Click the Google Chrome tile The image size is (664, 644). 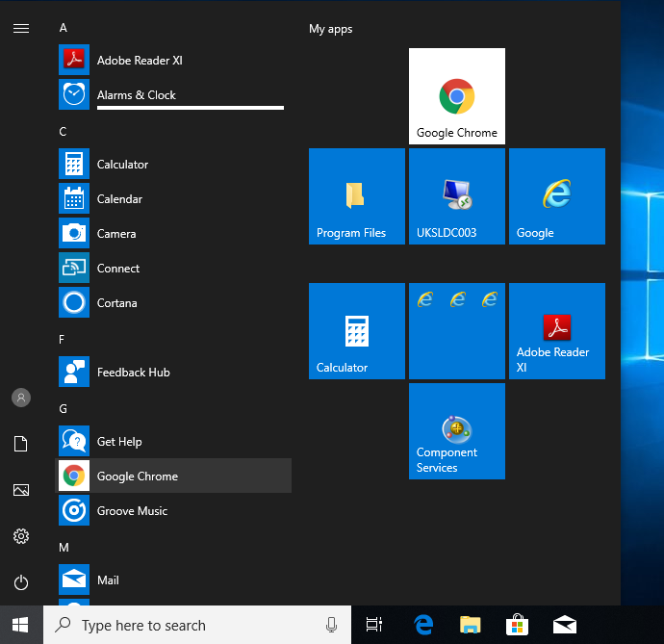pos(457,96)
